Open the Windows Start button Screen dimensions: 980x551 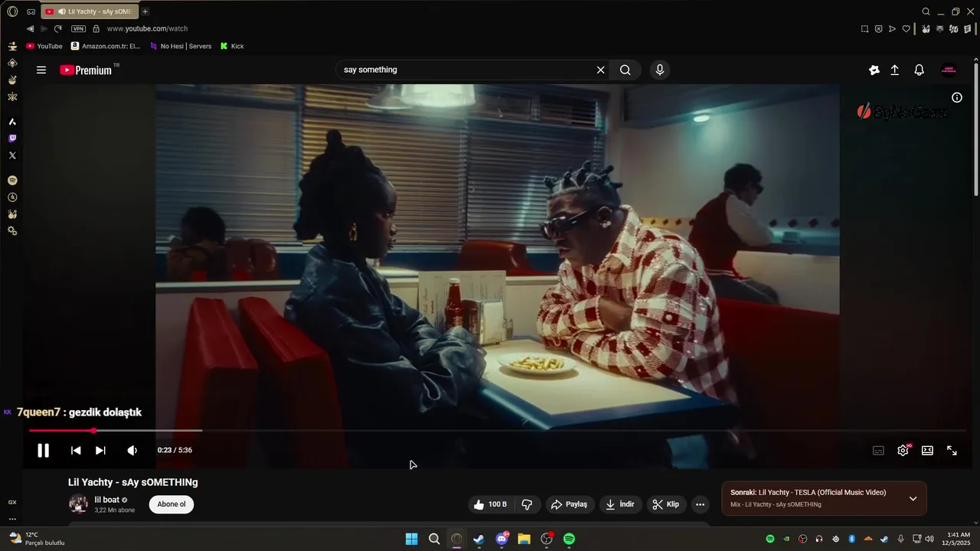pos(411,539)
